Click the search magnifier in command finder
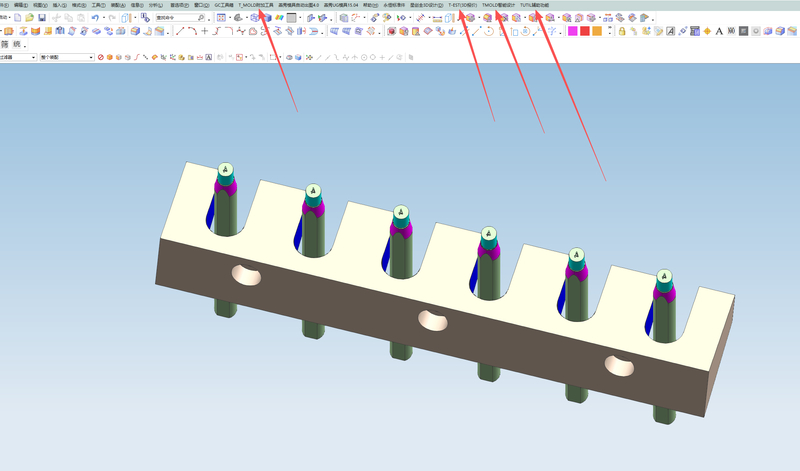This screenshot has height=471, width=800. (x=201, y=18)
